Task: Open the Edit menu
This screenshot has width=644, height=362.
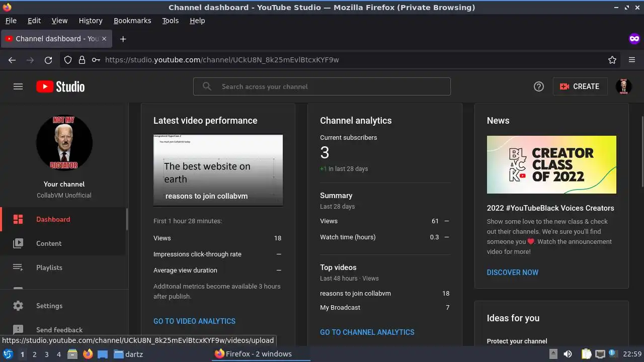Action: coord(34,21)
